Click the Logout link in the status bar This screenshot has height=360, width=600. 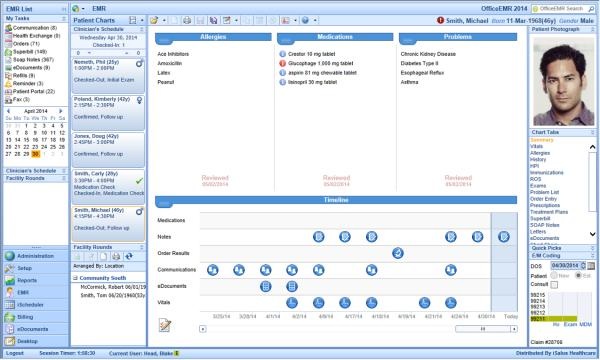click(15, 353)
